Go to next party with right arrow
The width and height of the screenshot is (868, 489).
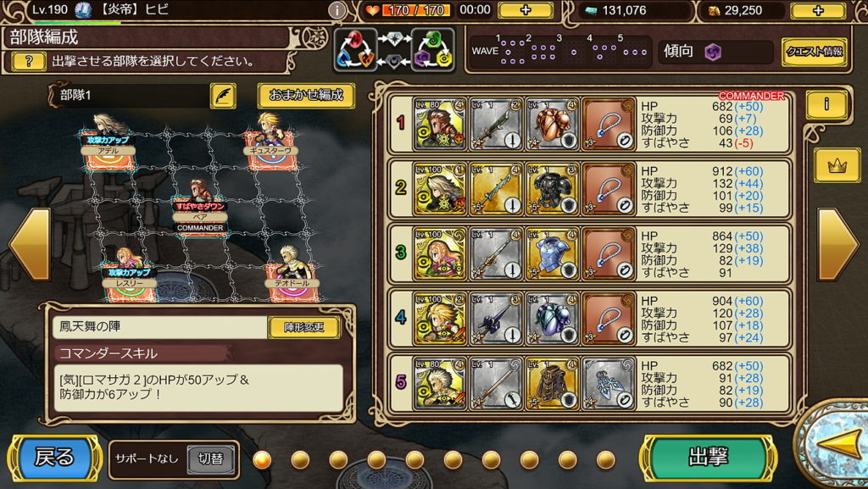[838, 244]
